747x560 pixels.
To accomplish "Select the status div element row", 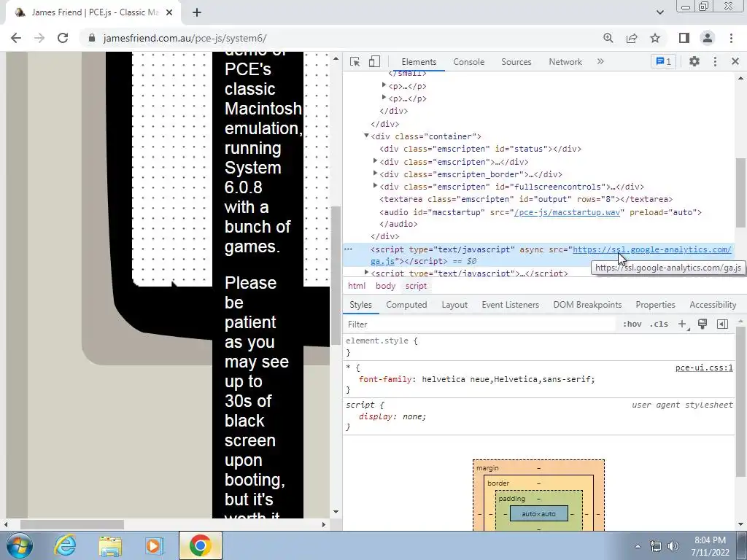I will [480, 149].
